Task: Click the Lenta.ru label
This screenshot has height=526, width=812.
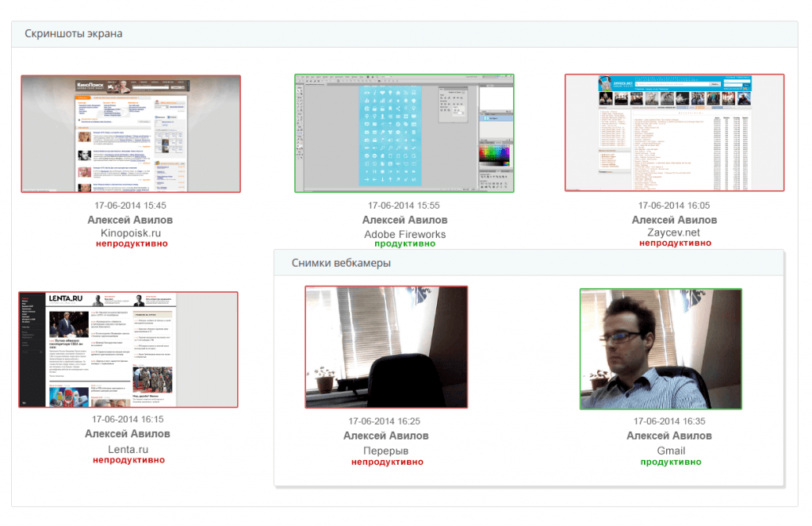Action: 128,449
